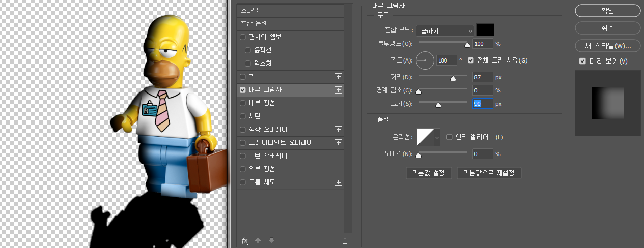Click the 각도 value field showing 180

[x=446, y=60]
